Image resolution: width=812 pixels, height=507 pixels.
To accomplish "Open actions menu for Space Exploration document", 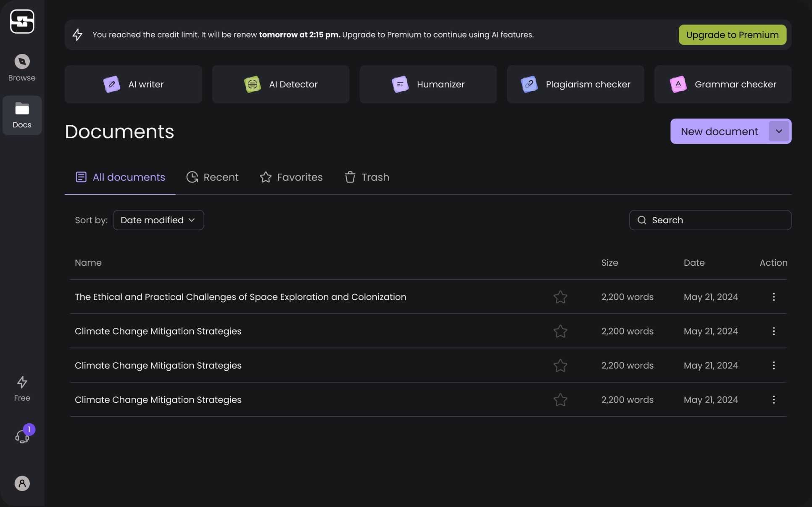I will pyautogui.click(x=773, y=297).
